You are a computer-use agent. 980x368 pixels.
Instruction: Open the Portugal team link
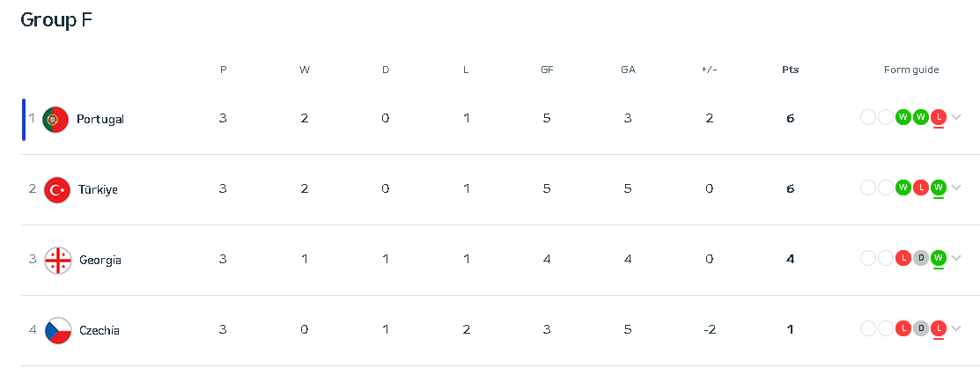(100, 120)
